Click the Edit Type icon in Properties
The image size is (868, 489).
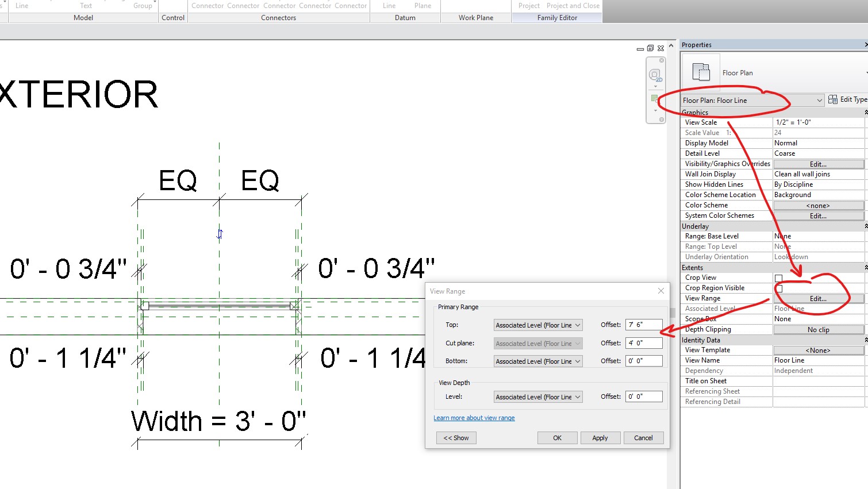tap(832, 99)
